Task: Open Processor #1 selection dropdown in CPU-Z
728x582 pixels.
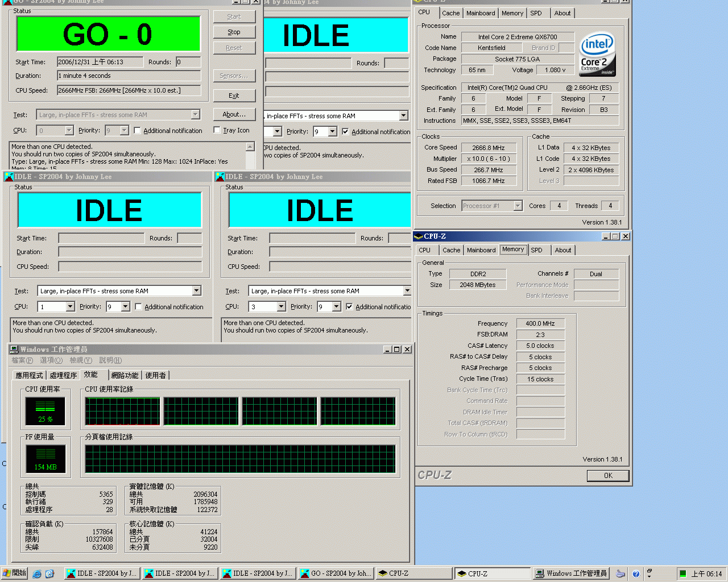Action: click(x=518, y=206)
